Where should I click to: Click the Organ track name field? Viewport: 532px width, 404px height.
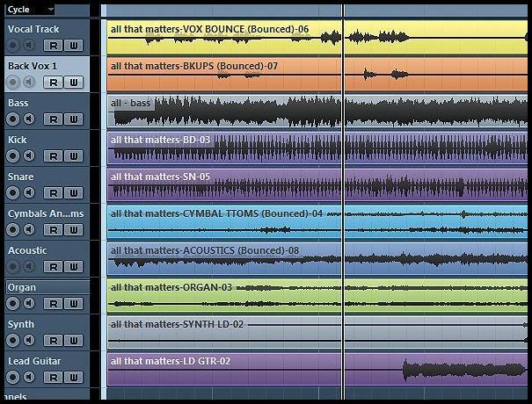(x=47, y=287)
